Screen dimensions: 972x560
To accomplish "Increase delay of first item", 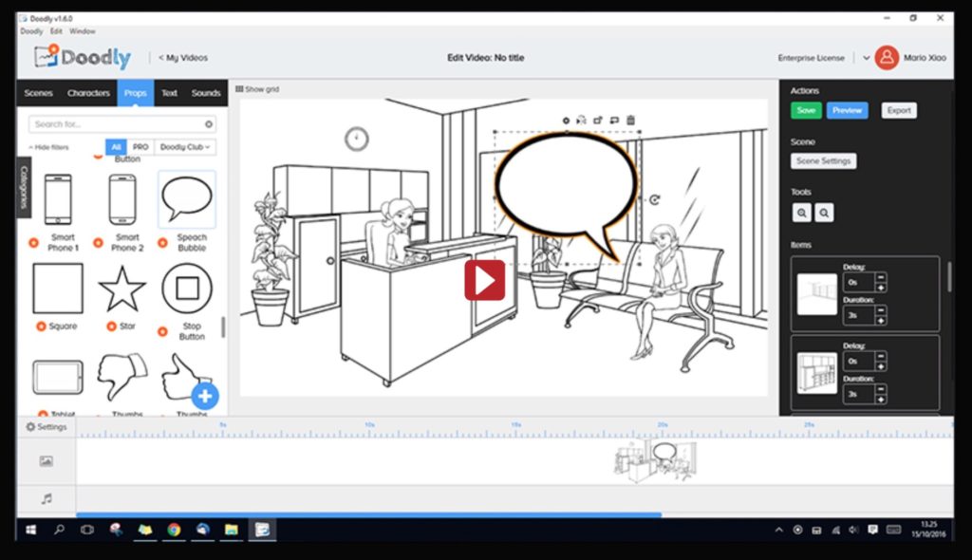I will click(x=881, y=288).
